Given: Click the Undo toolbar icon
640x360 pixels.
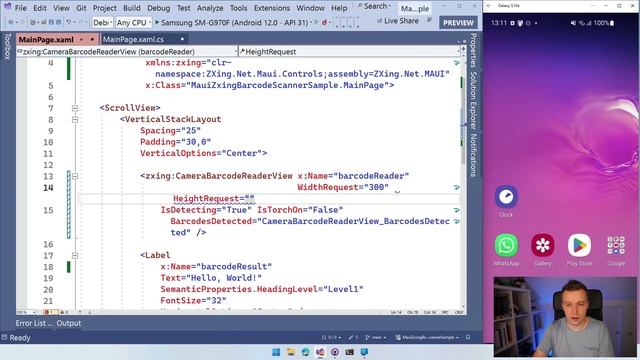Looking at the screenshot, I should click(69, 22).
